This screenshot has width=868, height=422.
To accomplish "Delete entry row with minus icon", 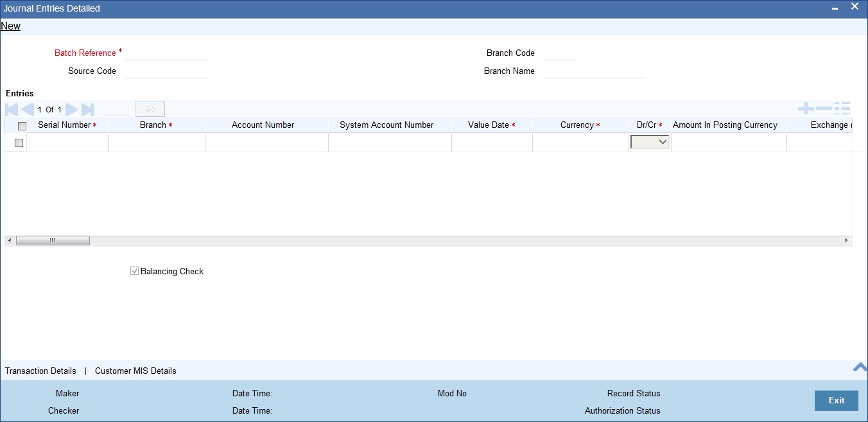I will (824, 109).
